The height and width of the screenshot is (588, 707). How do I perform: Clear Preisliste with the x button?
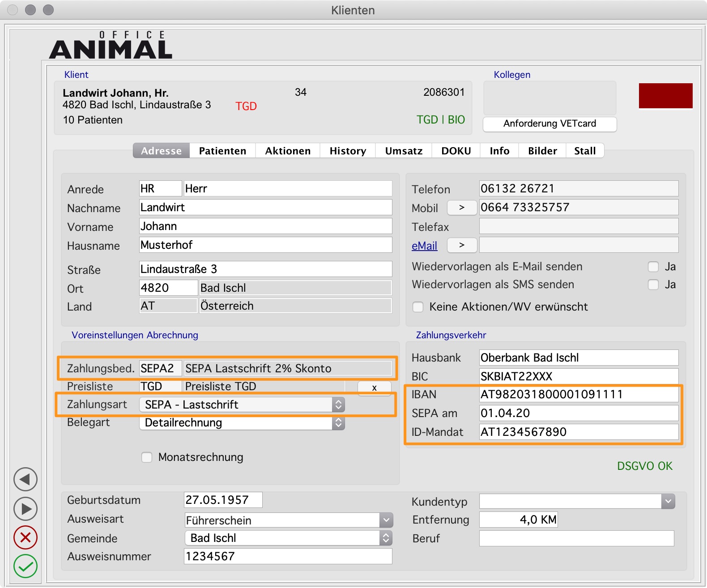374,388
